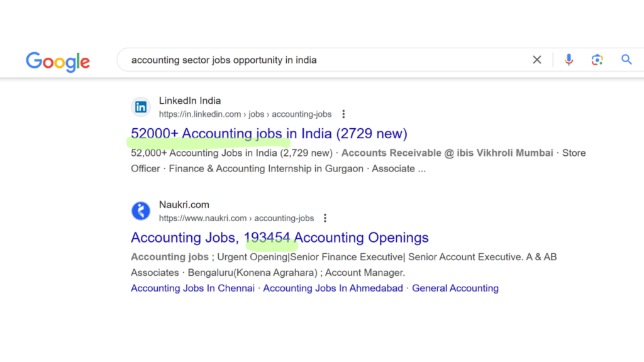Open "Accounting Jobs, 193454 Accounting Openings" result

(279, 238)
